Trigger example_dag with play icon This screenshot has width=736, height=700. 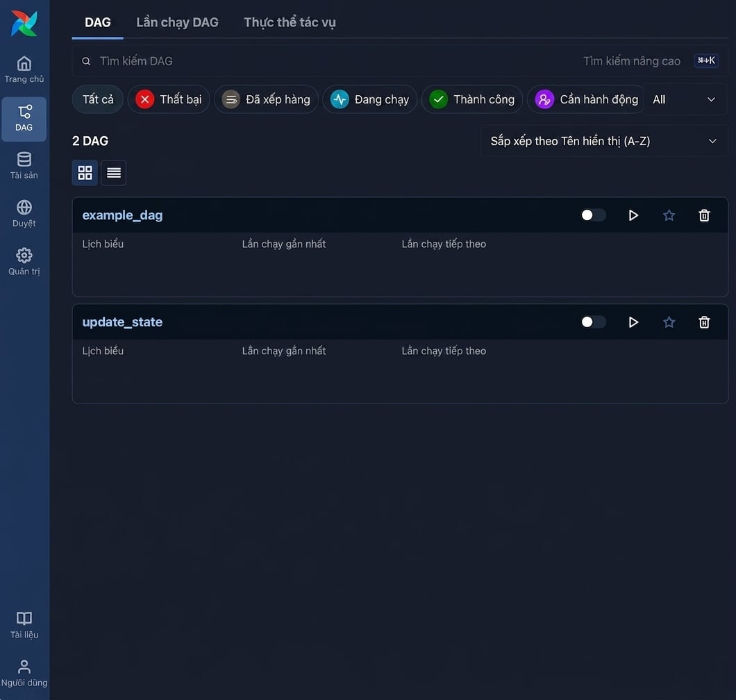point(633,215)
